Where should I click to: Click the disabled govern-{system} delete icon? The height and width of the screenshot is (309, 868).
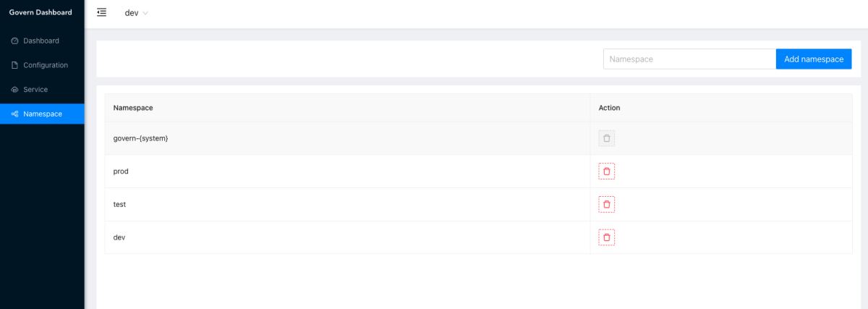coord(606,138)
